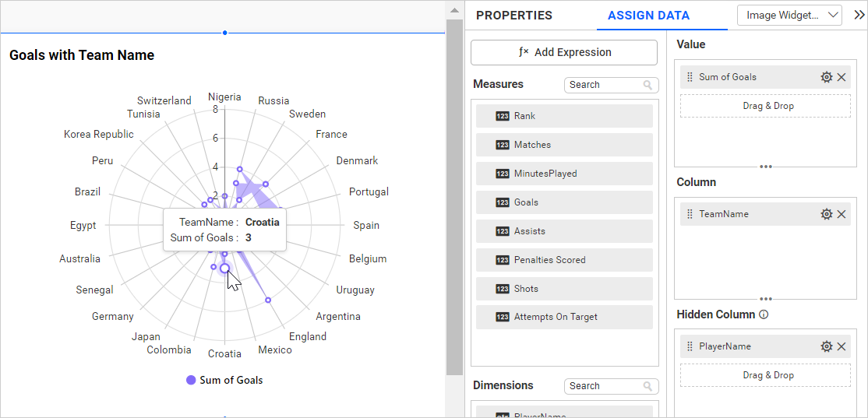Click the Hidden Column info icon

[764, 315]
